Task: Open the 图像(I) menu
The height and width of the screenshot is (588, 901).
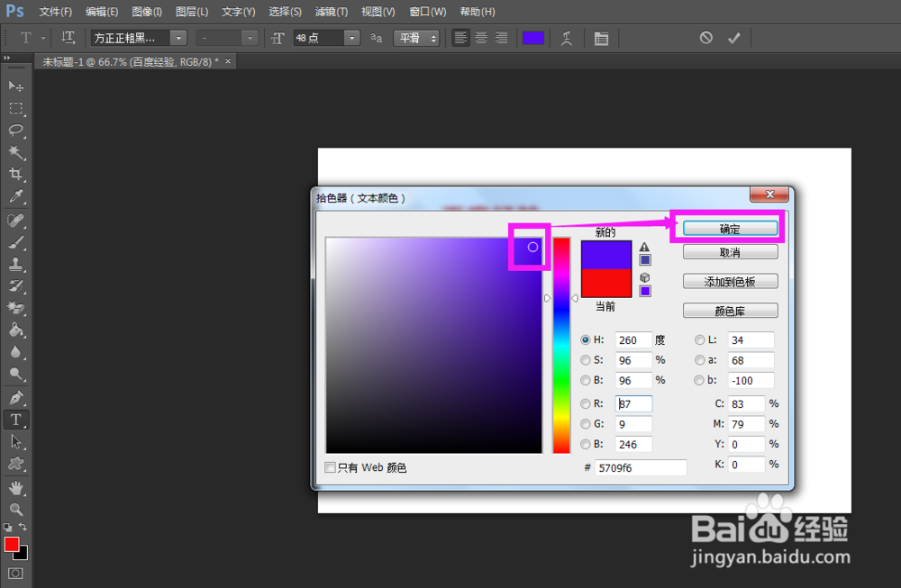Action: pos(147,12)
